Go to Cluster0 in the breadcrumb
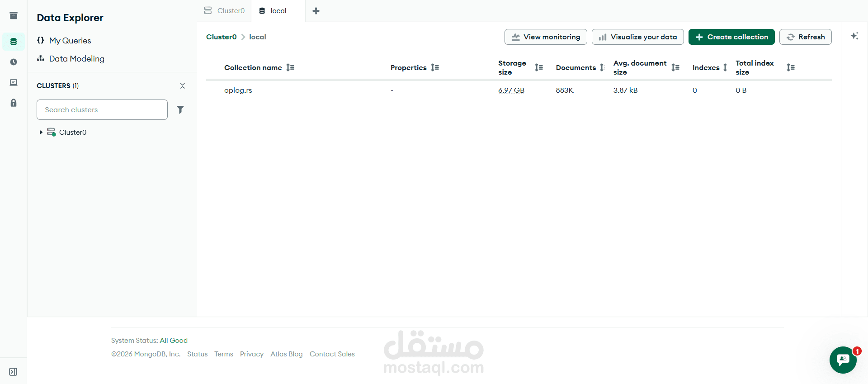868x384 pixels. pyautogui.click(x=222, y=37)
